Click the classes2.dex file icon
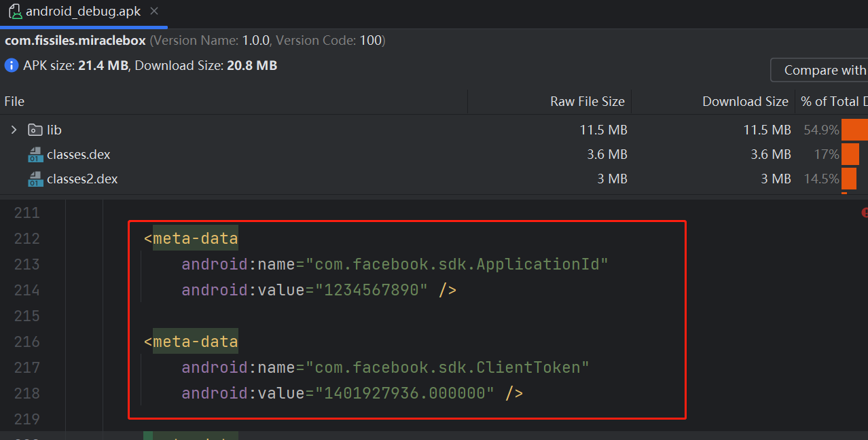Screen dimensions: 868x440 click(35, 179)
